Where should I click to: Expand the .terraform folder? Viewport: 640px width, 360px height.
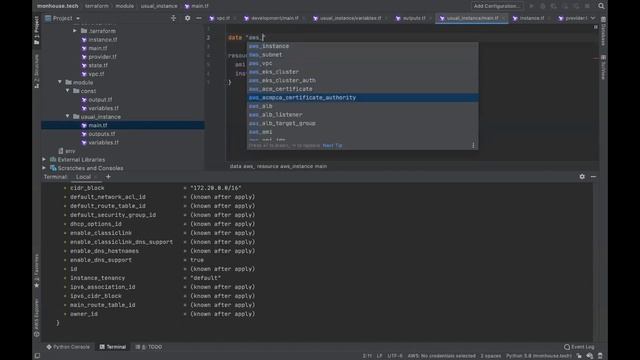tap(75, 31)
